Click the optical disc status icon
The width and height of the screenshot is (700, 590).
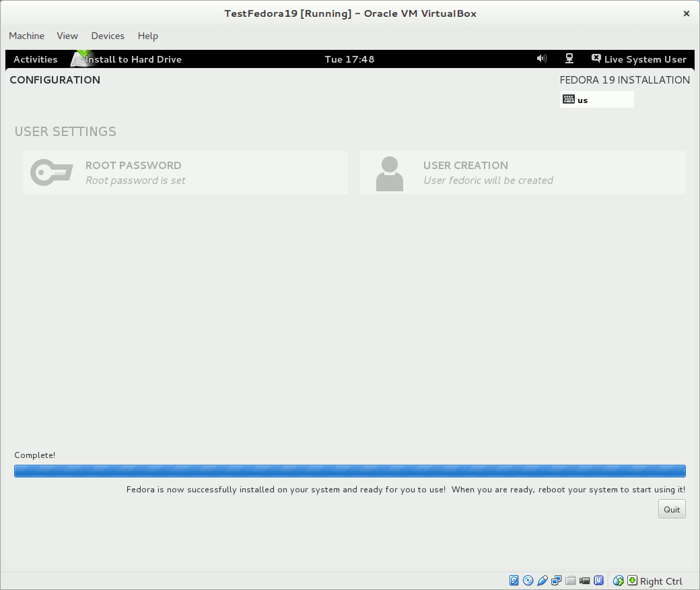528,581
